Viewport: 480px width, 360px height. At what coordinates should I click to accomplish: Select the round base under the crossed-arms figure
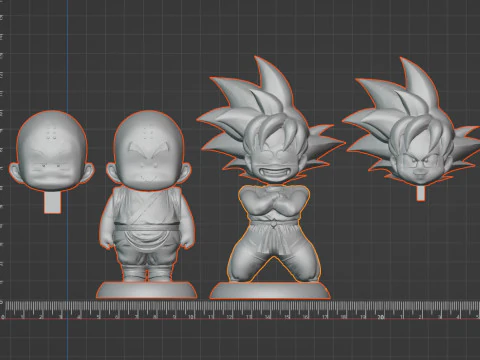pos(270,291)
